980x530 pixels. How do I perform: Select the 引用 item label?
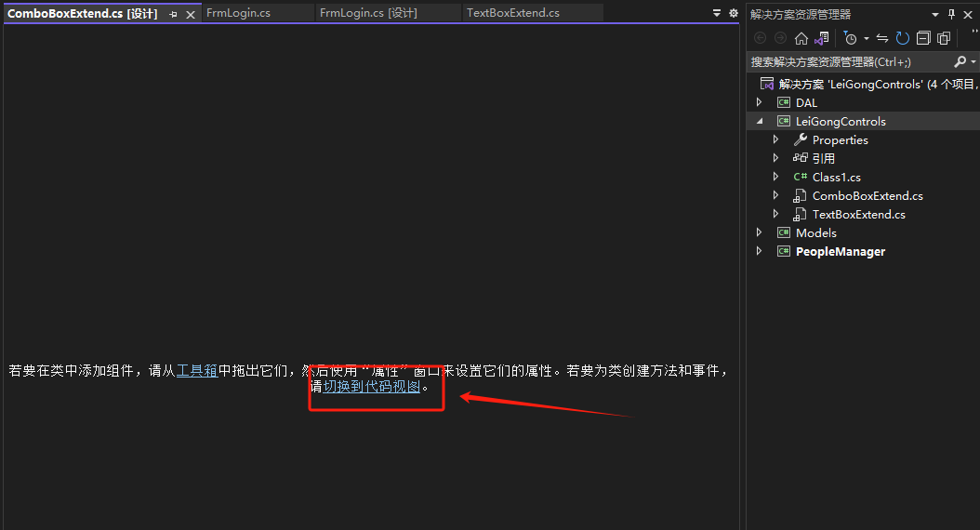click(823, 158)
